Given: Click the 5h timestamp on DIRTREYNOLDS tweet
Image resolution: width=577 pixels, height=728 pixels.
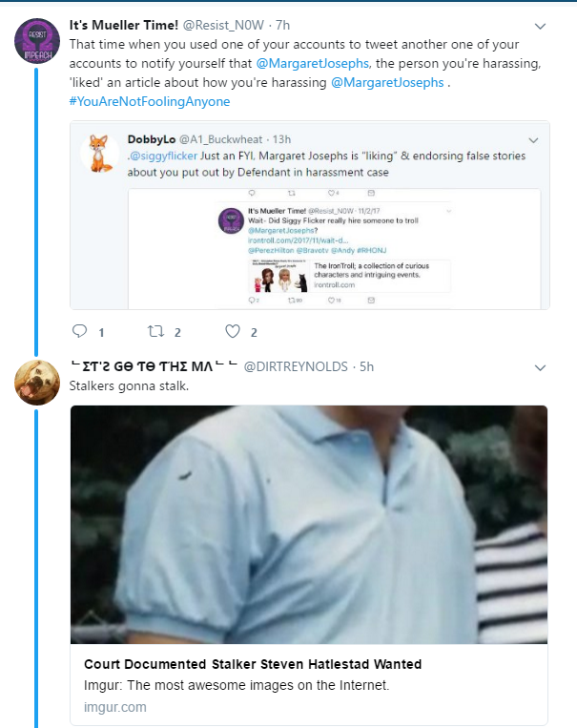Looking at the screenshot, I should point(366,366).
